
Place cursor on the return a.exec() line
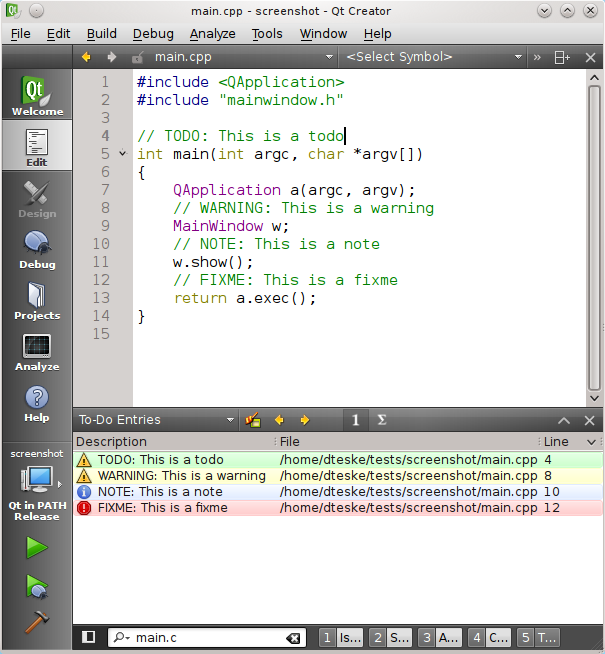(245, 298)
